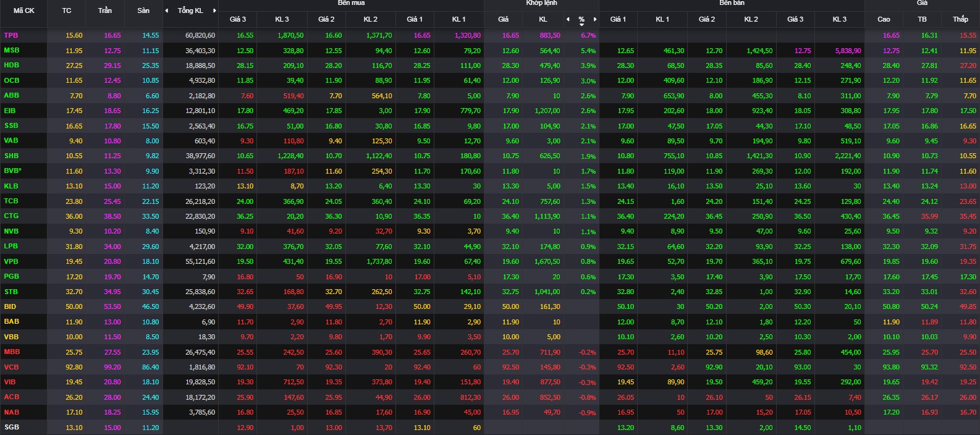Select the VCB ticker symbol
The width and height of the screenshot is (980, 435).
click(x=12, y=367)
